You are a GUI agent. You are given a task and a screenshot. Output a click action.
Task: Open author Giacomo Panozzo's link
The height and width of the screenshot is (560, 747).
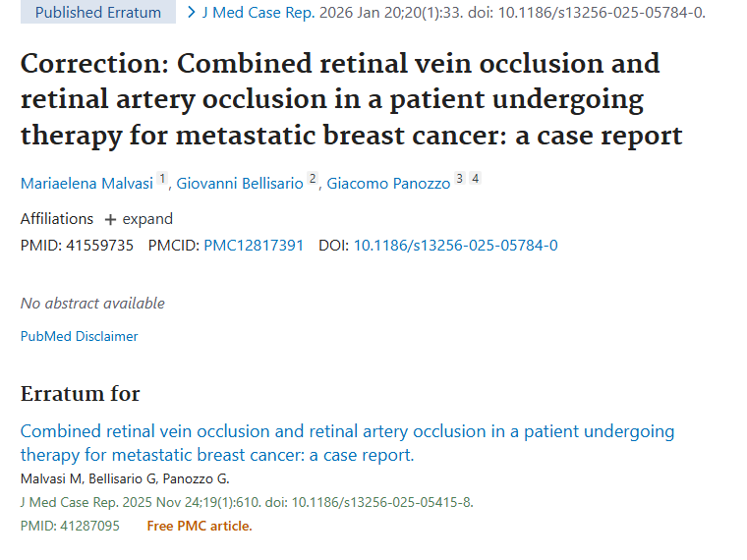click(x=388, y=184)
